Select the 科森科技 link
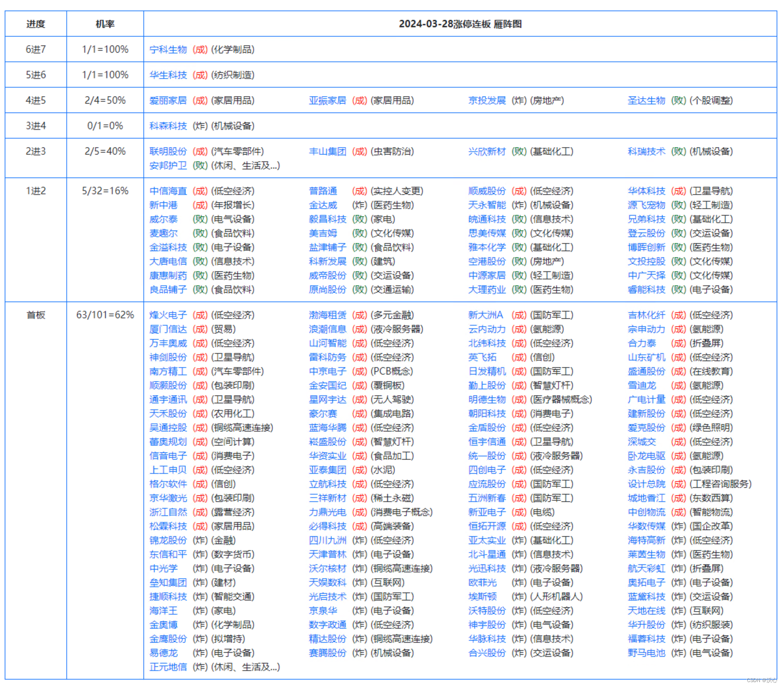Image resolution: width=784 pixels, height=687 pixels. pyautogui.click(x=168, y=126)
